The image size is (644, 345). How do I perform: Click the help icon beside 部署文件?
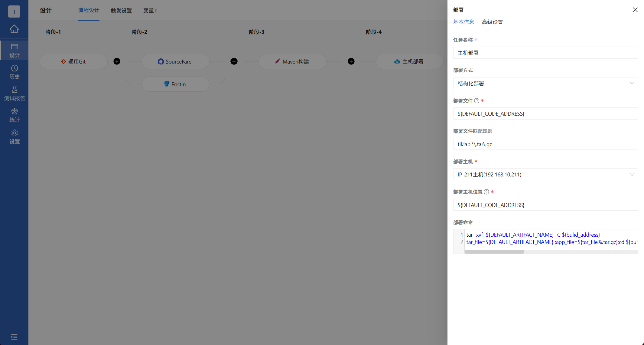(x=477, y=101)
